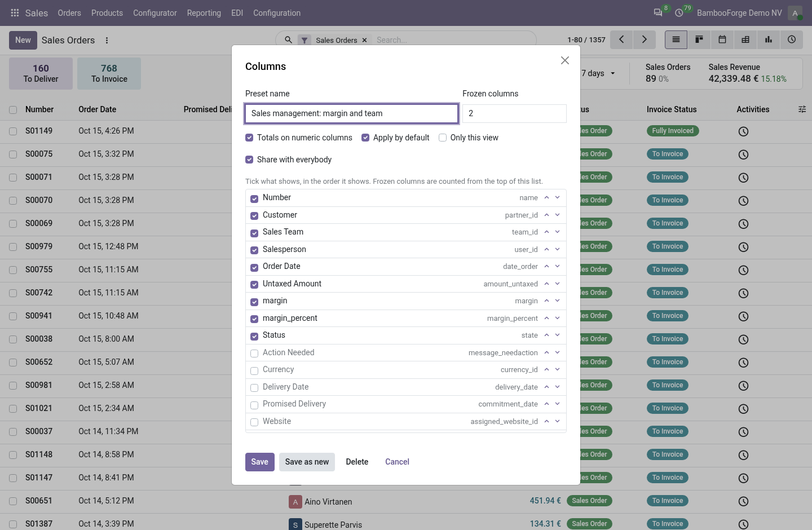The width and height of the screenshot is (812, 530).
Task: Delete the column preset
Action: coord(357,462)
